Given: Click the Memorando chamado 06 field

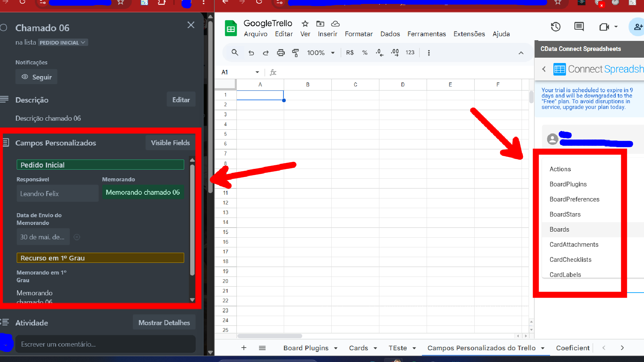Looking at the screenshot, I should (143, 192).
